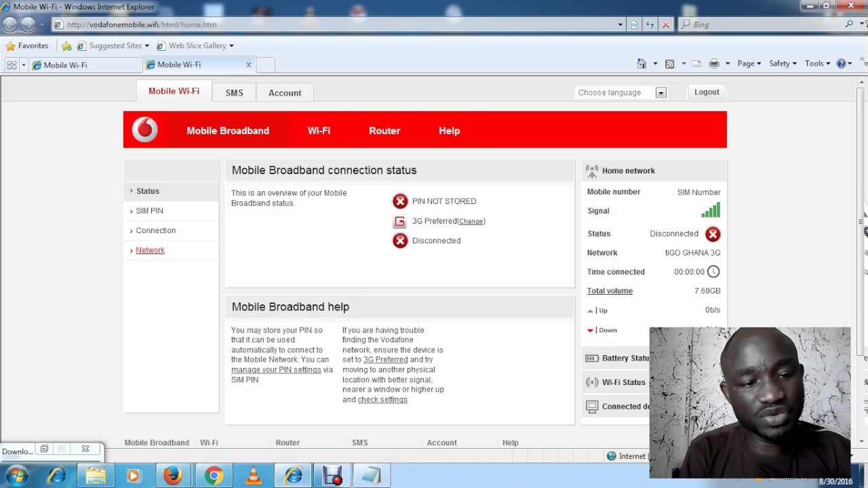The image size is (868, 488).
Task: Click the Total volume link
Action: point(610,291)
